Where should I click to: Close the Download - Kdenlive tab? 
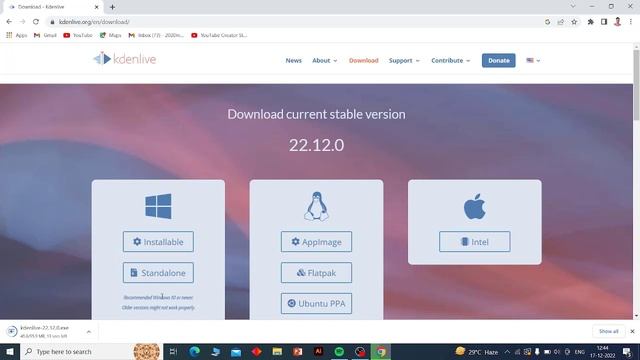coord(97,7)
